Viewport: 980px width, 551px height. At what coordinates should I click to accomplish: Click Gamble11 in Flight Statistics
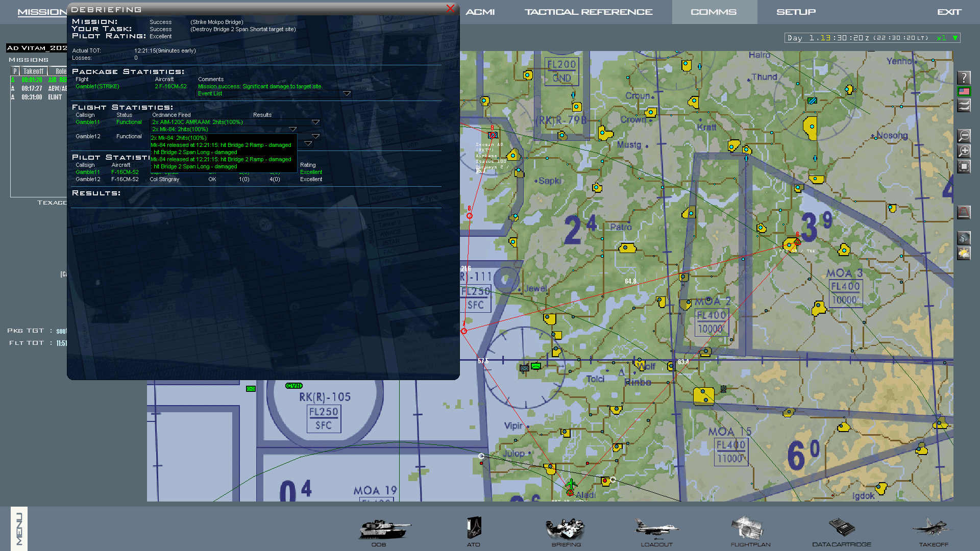pyautogui.click(x=88, y=122)
